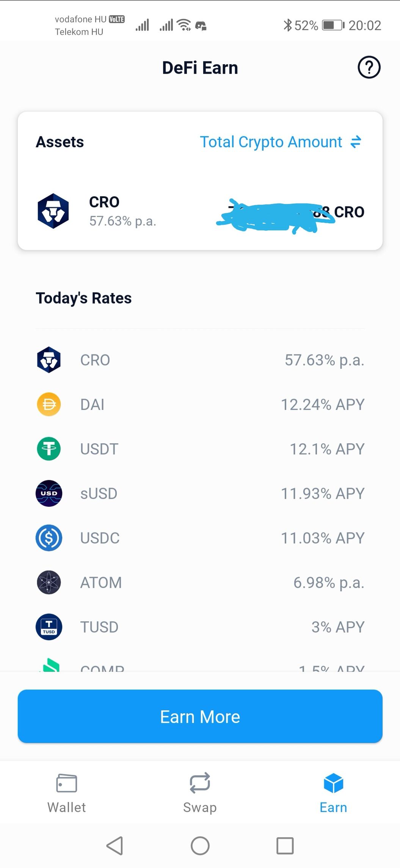Tap the Android back navigation button
400x868 pixels.
115,846
